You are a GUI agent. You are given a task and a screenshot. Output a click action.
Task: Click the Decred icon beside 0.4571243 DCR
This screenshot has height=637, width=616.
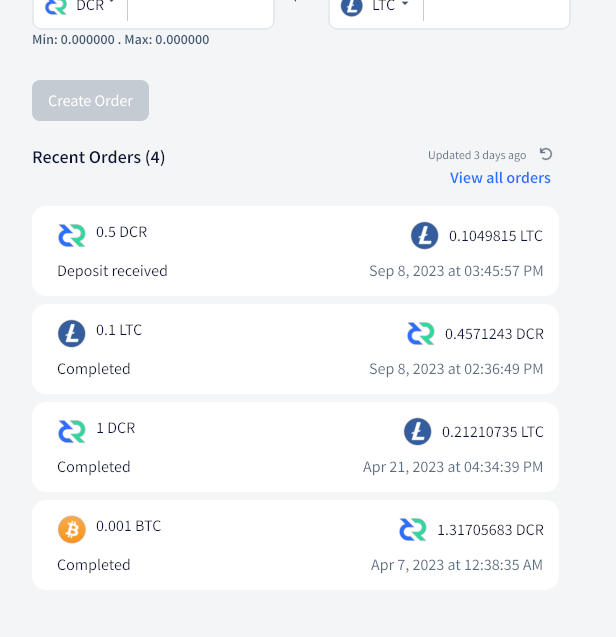tap(421, 334)
